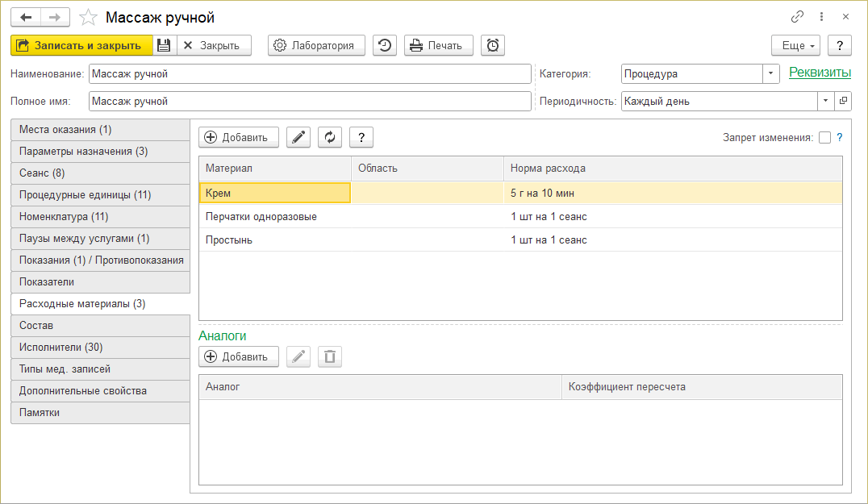The image size is (868, 504).
Task: Go back with the left arrow
Action: 26,17
